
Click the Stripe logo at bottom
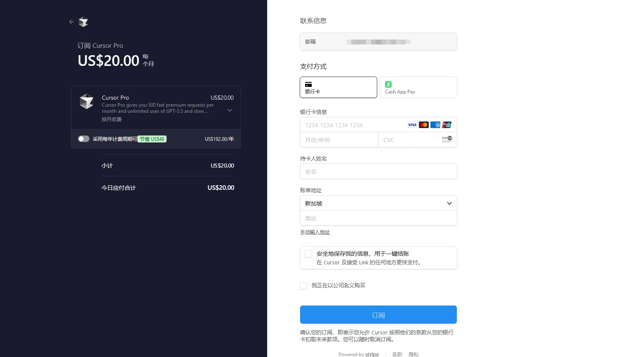tap(371, 354)
